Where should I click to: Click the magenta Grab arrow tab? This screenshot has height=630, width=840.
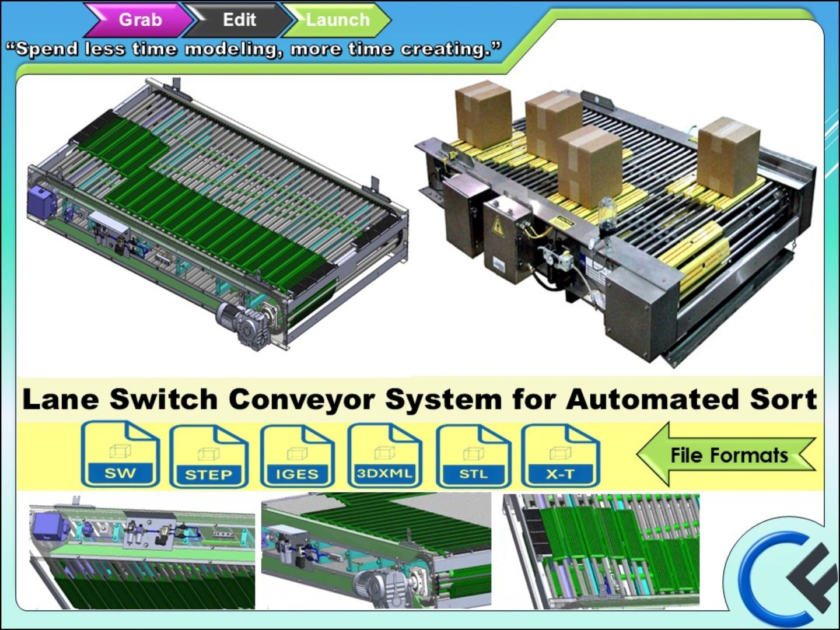tap(139, 20)
